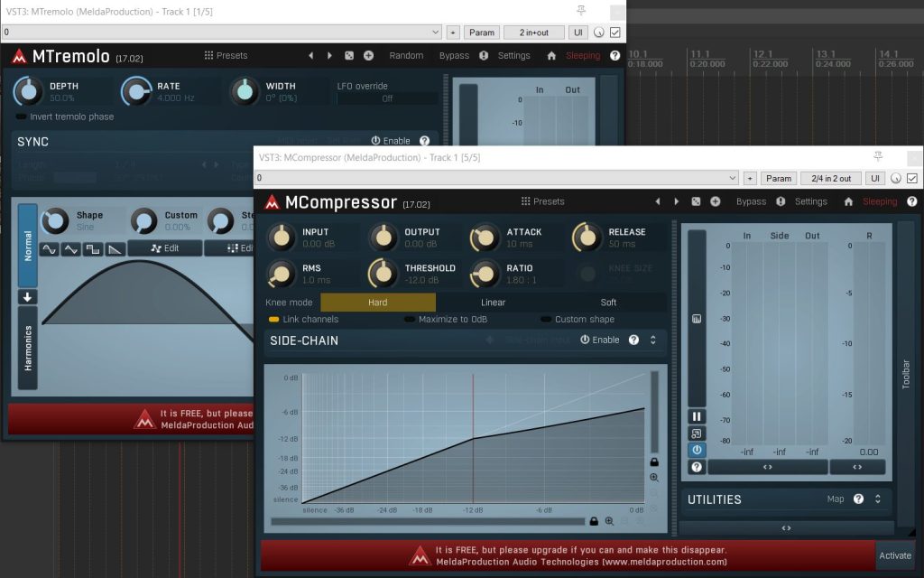Select the square wave shape icon in MTremolo
The width and height of the screenshot is (924, 578).
[x=93, y=249]
